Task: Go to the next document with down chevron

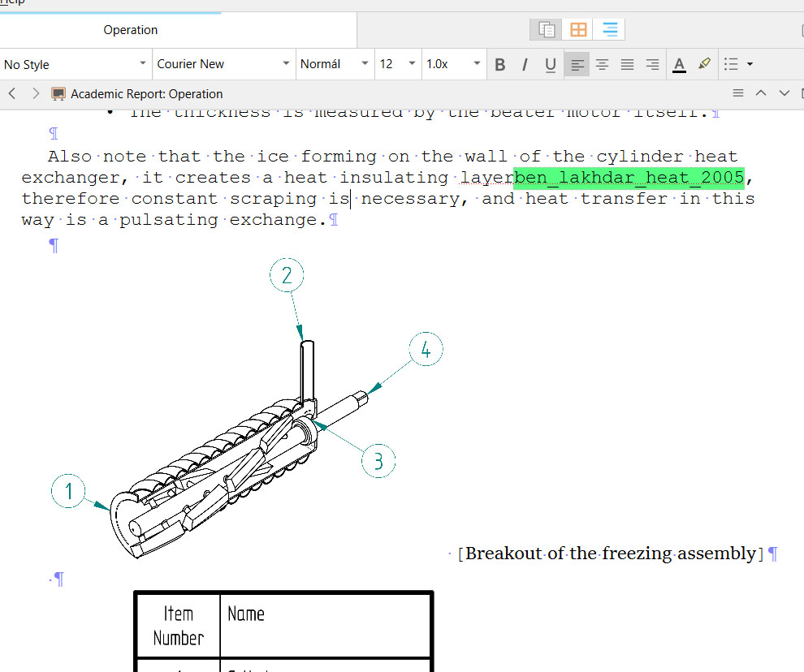Action: tap(785, 93)
